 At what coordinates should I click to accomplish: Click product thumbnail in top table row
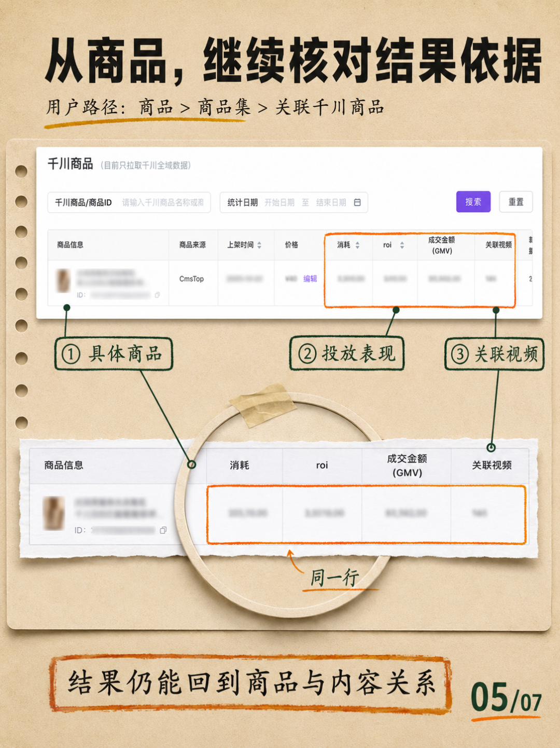63,280
